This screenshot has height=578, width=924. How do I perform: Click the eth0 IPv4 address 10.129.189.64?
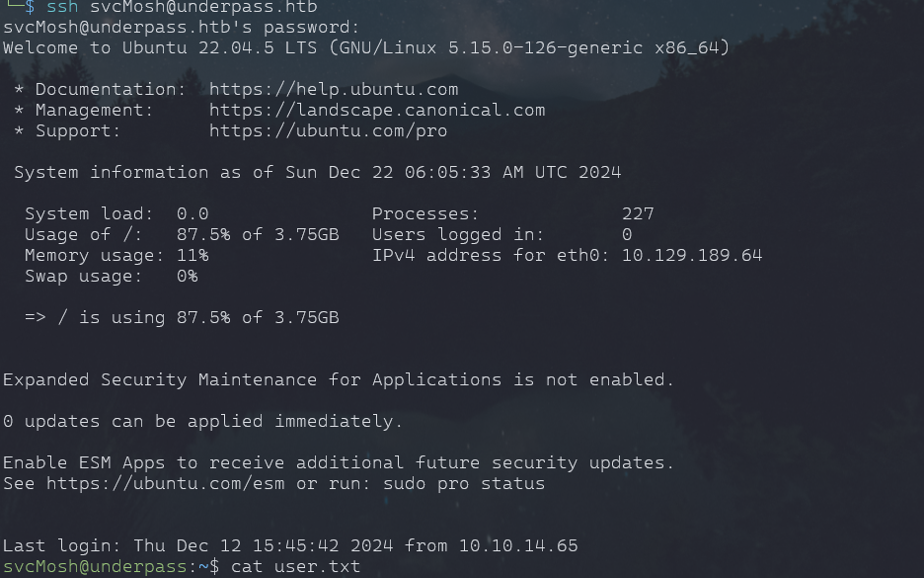692,255
